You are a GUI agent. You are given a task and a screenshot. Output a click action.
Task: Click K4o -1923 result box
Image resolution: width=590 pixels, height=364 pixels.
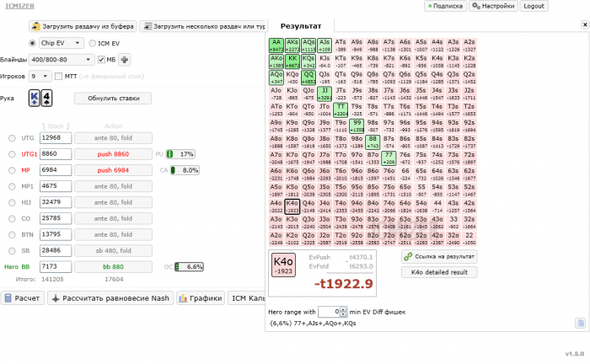(284, 265)
